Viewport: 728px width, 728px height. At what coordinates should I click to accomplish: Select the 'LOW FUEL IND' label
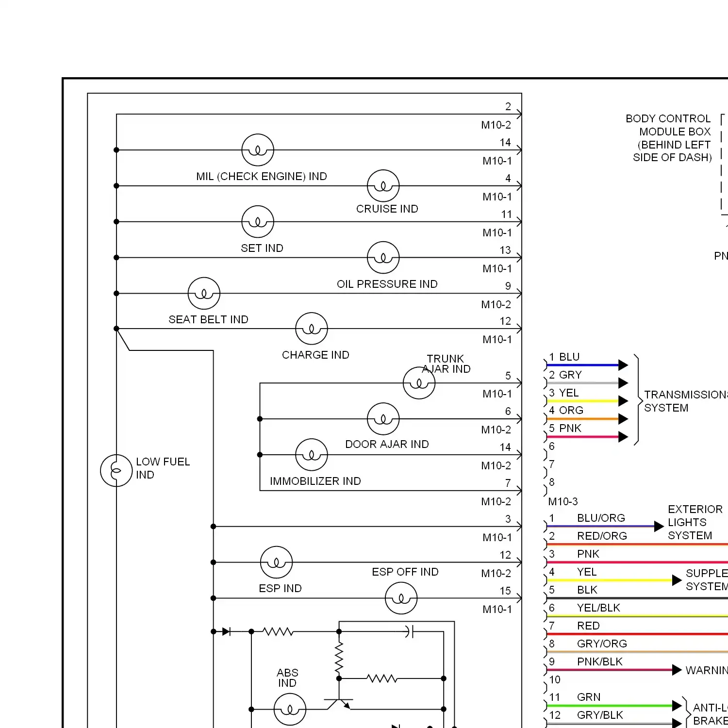[x=163, y=468]
